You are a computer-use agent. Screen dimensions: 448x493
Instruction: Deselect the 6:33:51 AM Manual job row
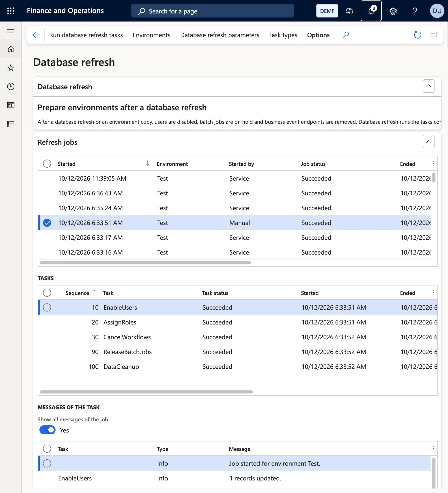pos(47,223)
